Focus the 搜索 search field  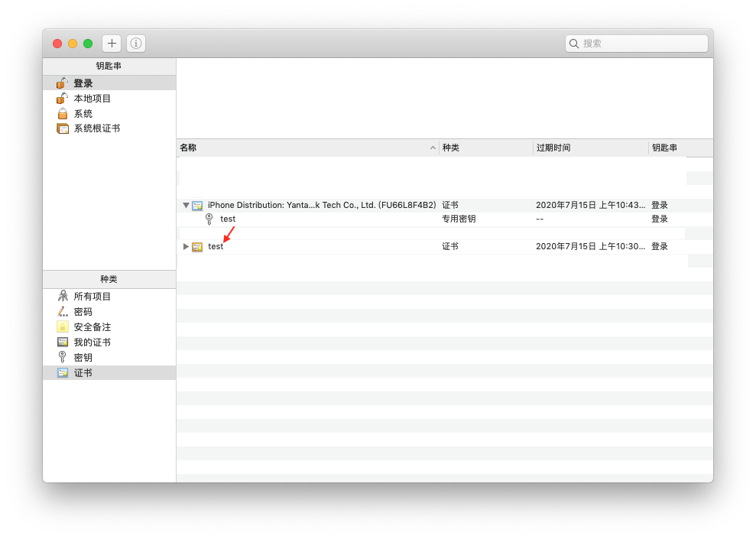point(637,44)
